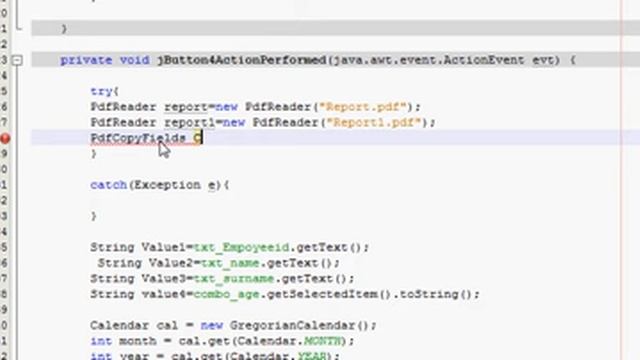Click 'java.awt.event.ActionEvent' parameter type
This screenshot has width=640, height=360.
coord(429,60)
